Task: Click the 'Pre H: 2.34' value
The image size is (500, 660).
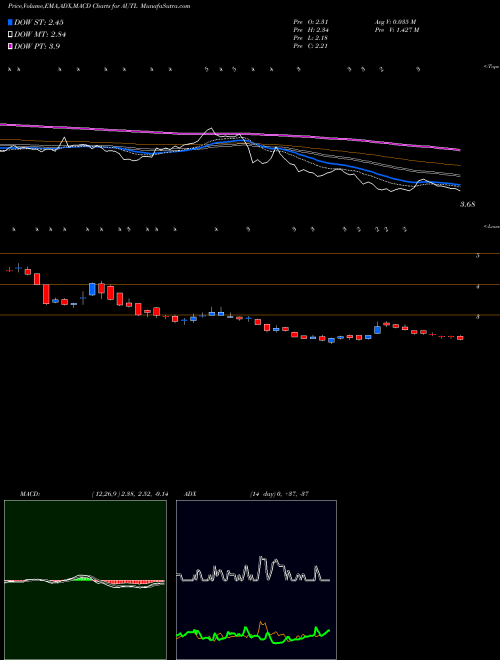Action: (311, 30)
